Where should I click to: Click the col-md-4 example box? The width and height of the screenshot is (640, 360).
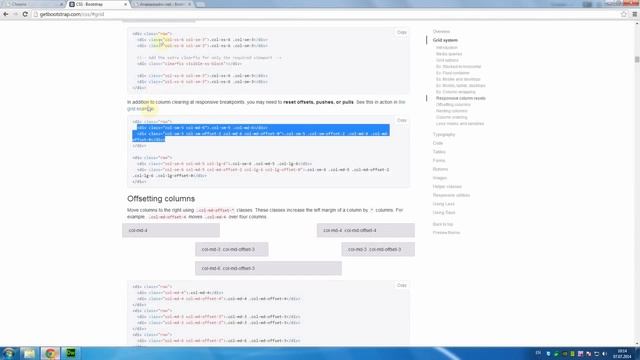171,231
